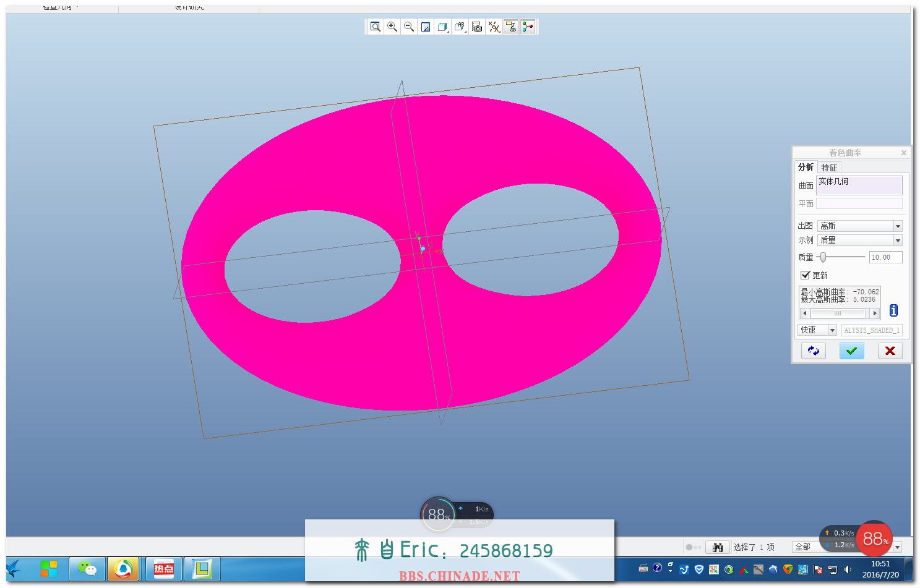This screenshot has height=588, width=920.
Task: Click the 选择了 1 项 status text
Action: click(x=754, y=547)
